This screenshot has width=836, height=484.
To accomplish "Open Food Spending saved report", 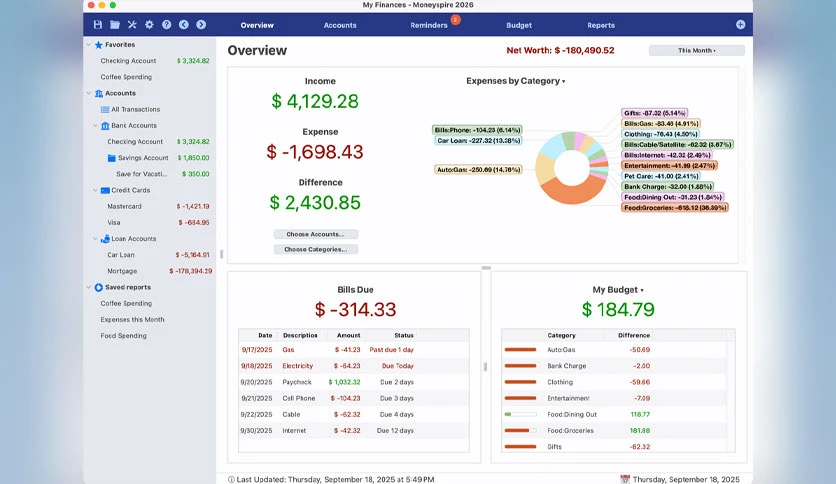I will [x=124, y=336].
